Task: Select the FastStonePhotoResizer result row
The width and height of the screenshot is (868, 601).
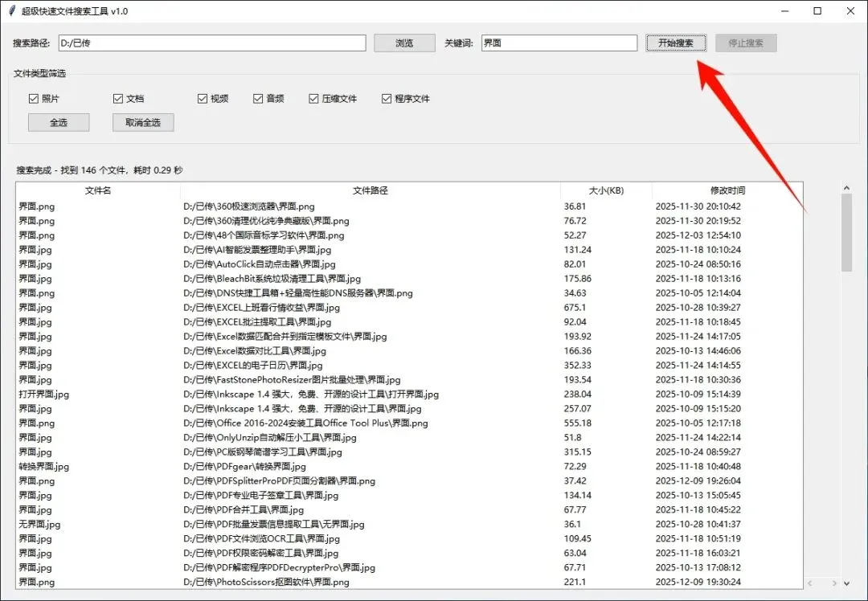Action: click(410, 379)
